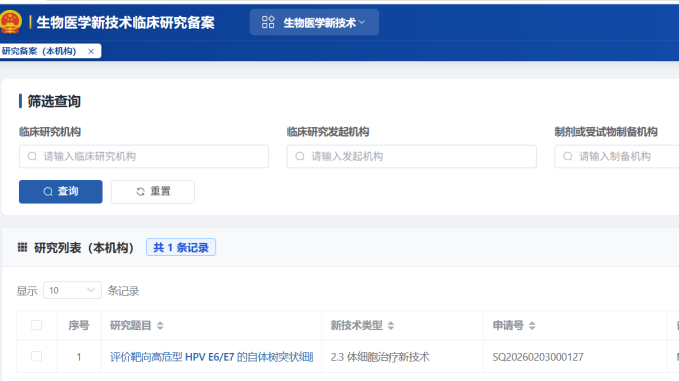Check the checkbox for row 1
679x381 pixels.
[x=36, y=356]
